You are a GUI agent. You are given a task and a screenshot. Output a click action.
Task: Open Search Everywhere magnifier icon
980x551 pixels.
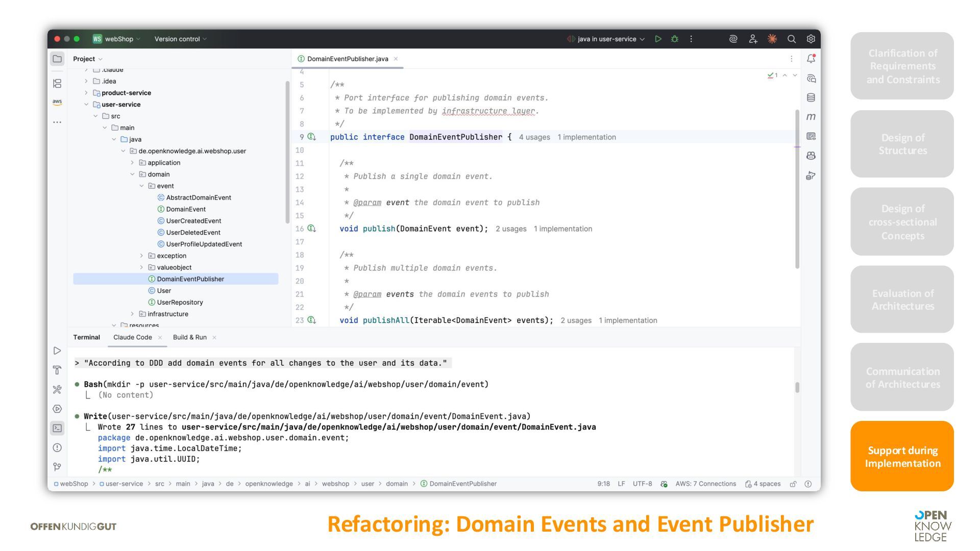pyautogui.click(x=791, y=39)
